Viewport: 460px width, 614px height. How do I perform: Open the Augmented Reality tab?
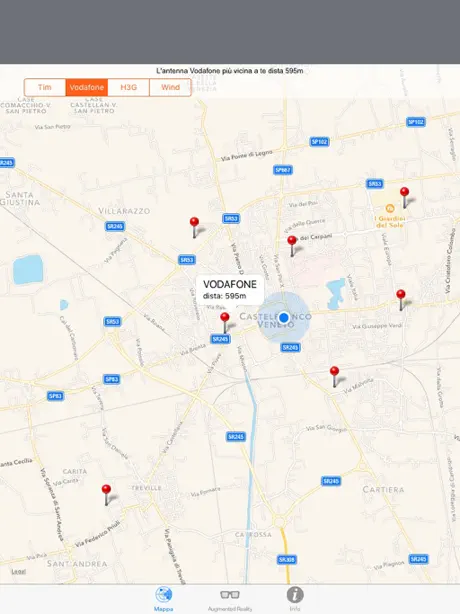click(x=230, y=599)
